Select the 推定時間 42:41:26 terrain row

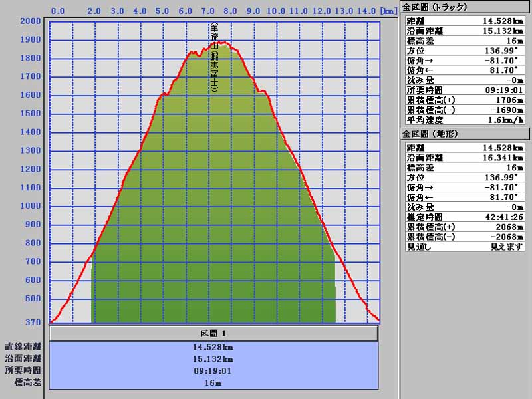coord(464,217)
